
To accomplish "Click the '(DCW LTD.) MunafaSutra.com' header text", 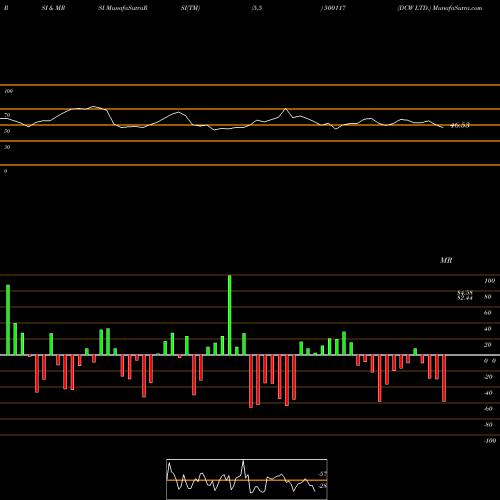I will point(440,8).
